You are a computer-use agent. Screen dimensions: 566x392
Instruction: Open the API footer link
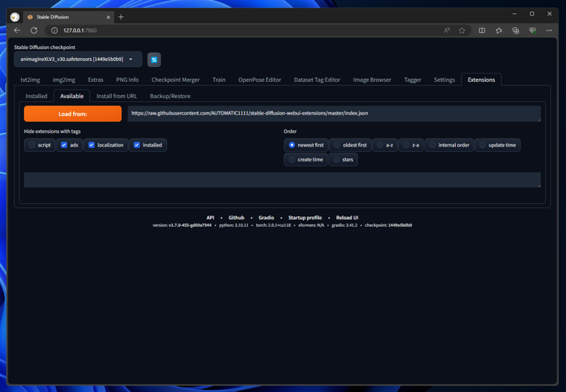point(210,217)
